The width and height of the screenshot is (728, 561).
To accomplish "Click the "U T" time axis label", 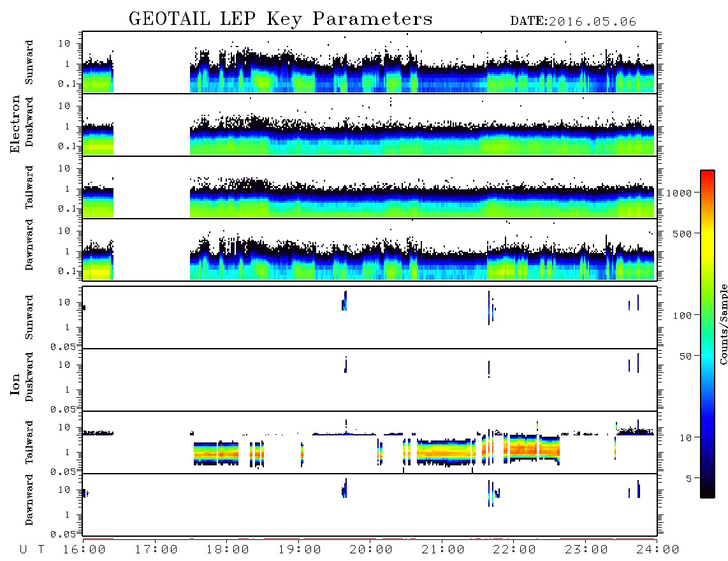I will click(x=33, y=550).
